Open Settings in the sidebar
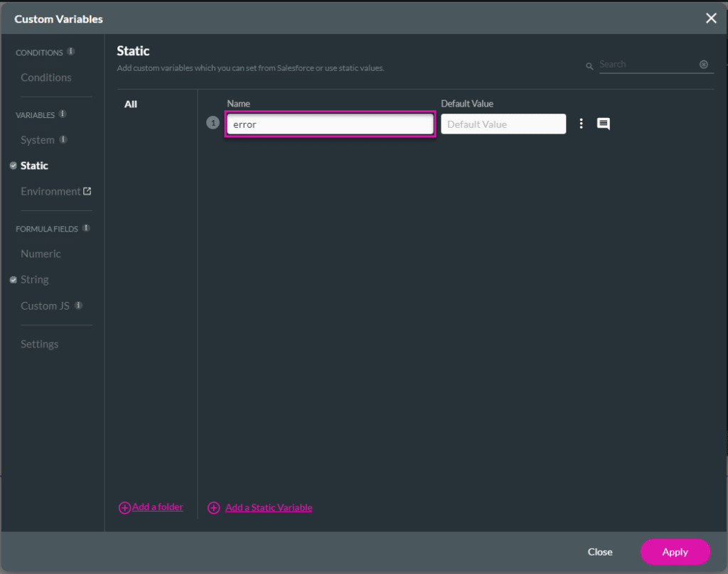This screenshot has height=574, width=728. (40, 344)
